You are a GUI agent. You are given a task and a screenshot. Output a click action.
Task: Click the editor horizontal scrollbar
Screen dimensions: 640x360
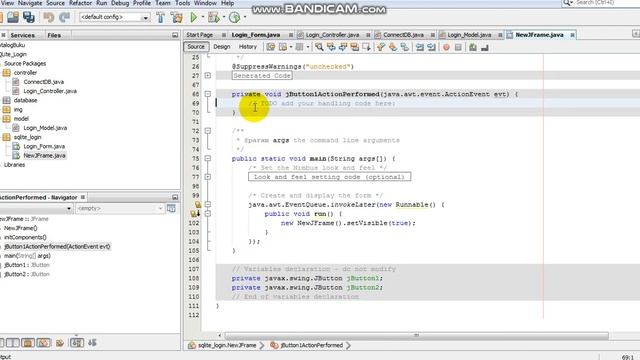416,336
